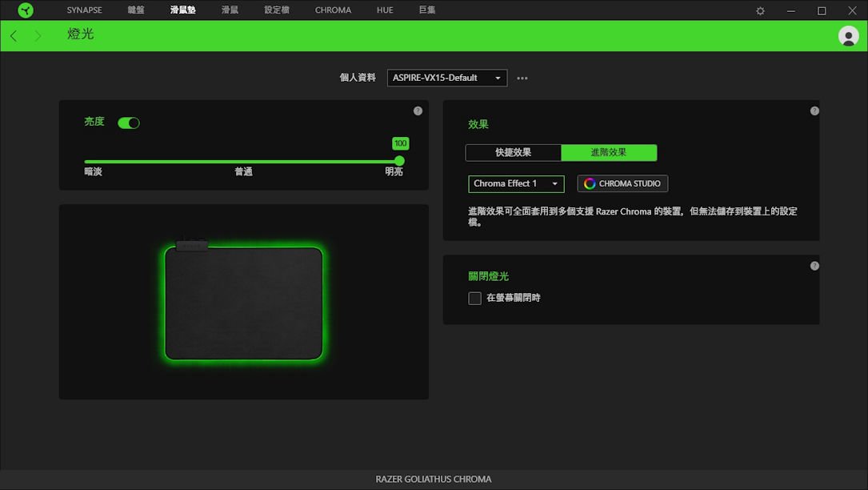Image resolution: width=868 pixels, height=490 pixels.
Task: Minimize the Synapse window
Action: pyautogui.click(x=791, y=10)
